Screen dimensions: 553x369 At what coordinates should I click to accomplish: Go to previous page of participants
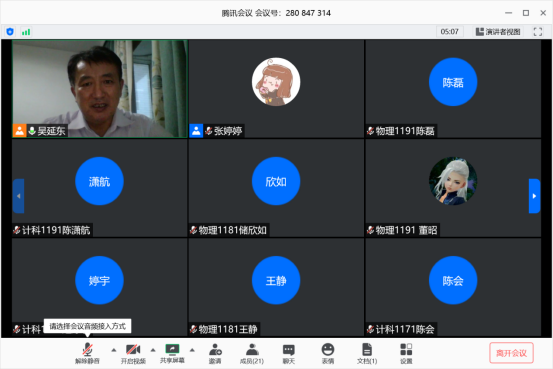point(18,196)
